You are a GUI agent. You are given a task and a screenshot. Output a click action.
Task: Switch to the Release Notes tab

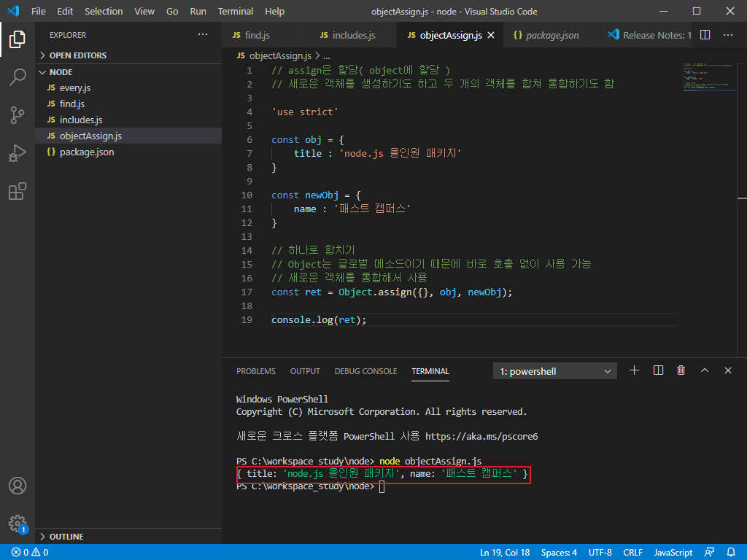[x=646, y=35]
